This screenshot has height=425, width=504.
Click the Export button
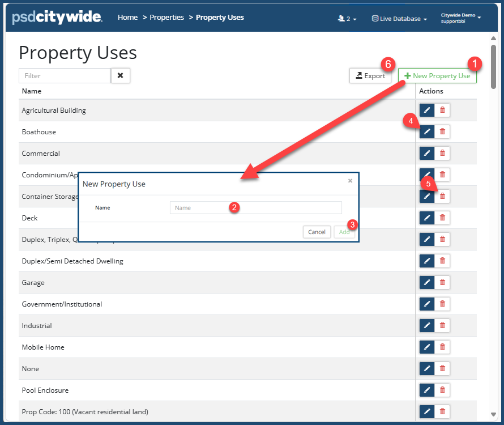pos(370,76)
